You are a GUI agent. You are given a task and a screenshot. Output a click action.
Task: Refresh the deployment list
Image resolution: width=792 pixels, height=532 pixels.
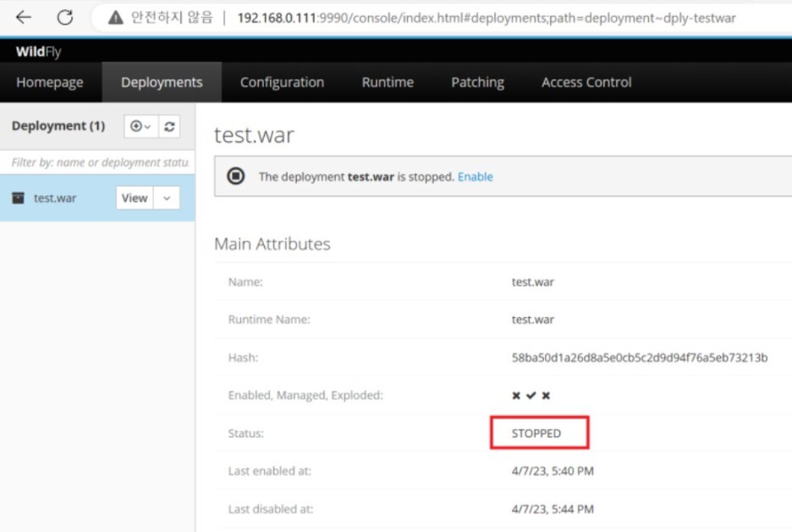pyautogui.click(x=170, y=126)
